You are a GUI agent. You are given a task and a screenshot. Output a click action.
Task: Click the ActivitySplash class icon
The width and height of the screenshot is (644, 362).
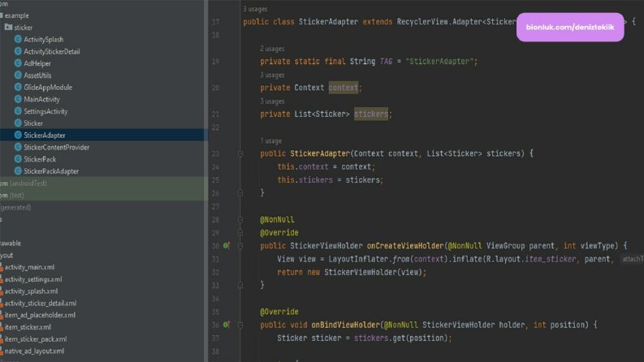[18, 39]
